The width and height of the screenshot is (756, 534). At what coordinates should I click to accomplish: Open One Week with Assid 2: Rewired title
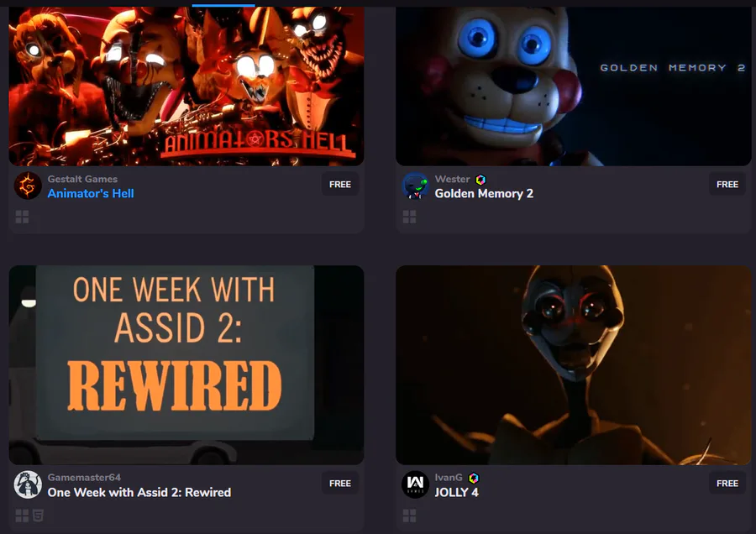[x=139, y=493]
